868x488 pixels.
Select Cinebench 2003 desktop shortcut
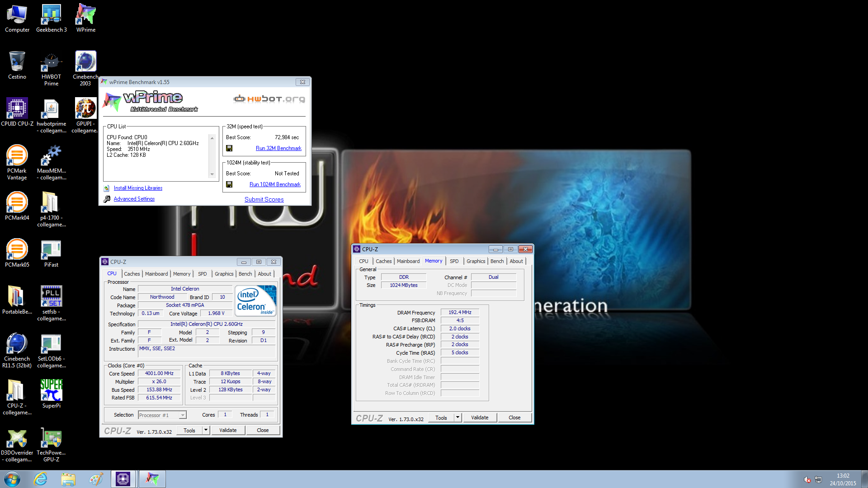click(x=85, y=69)
